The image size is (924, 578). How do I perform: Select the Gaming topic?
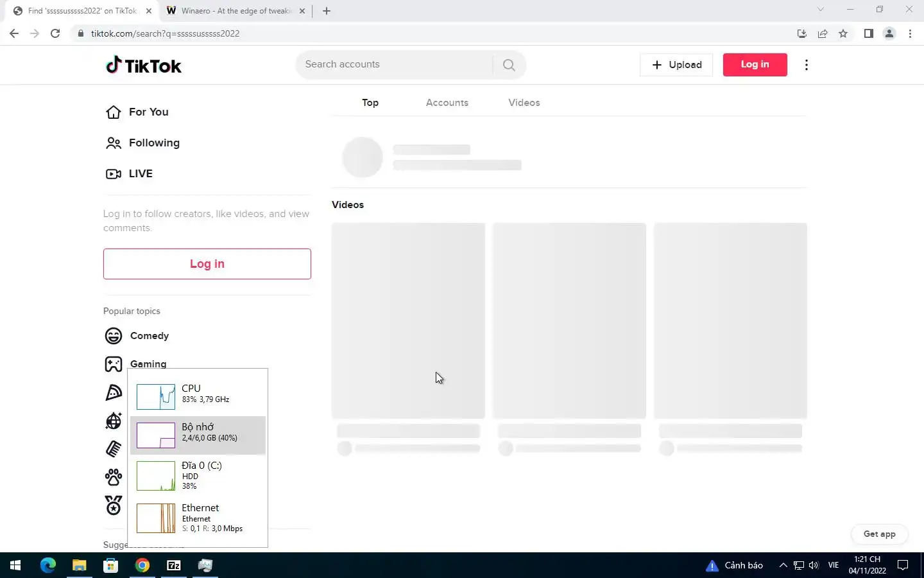click(x=136, y=363)
